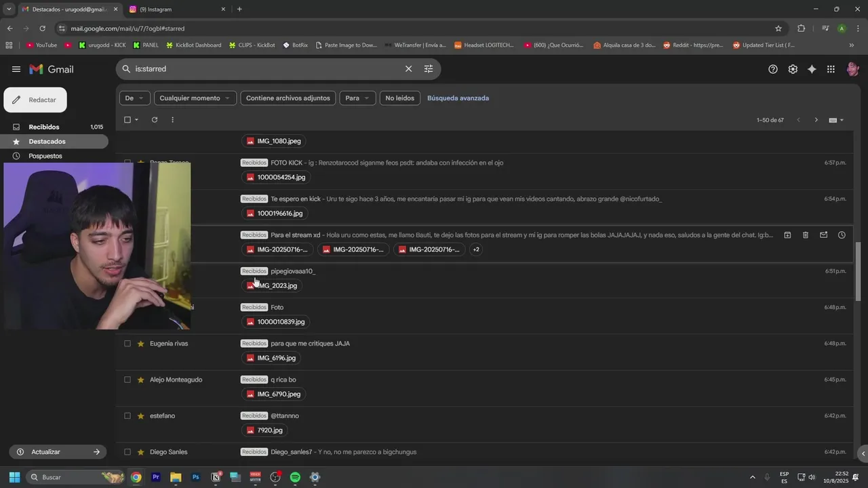The height and width of the screenshot is (488, 868).
Task: Unstar the estefano email
Action: (141, 416)
